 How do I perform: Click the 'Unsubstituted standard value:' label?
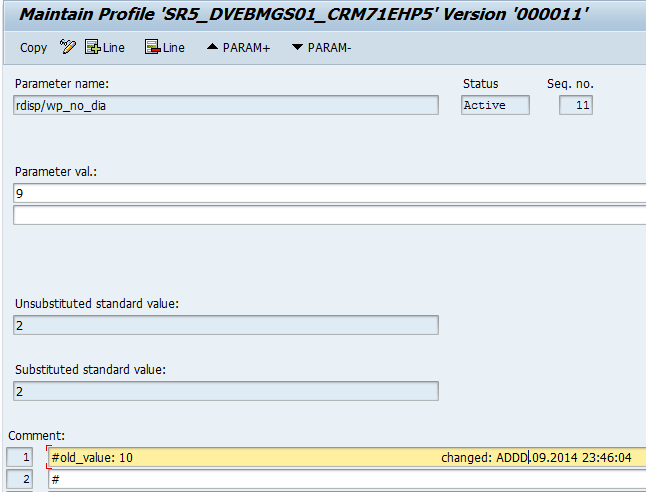pyautogui.click(x=97, y=304)
